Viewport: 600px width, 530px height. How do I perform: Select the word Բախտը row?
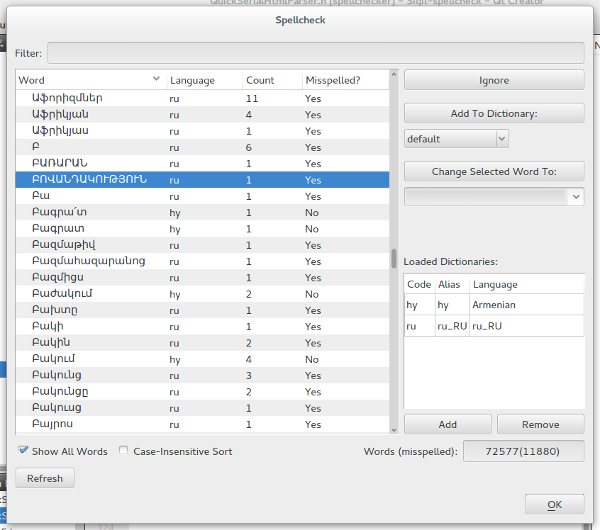tap(202, 310)
